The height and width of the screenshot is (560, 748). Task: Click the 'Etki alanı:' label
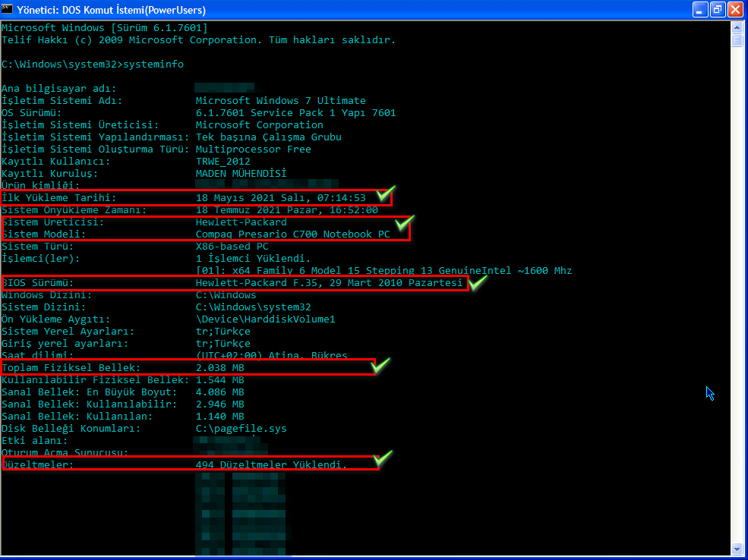point(35,441)
